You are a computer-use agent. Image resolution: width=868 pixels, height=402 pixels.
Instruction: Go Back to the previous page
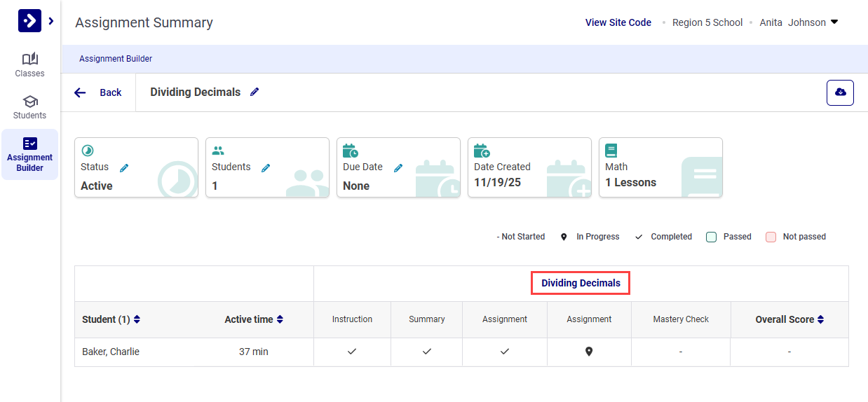[98, 92]
